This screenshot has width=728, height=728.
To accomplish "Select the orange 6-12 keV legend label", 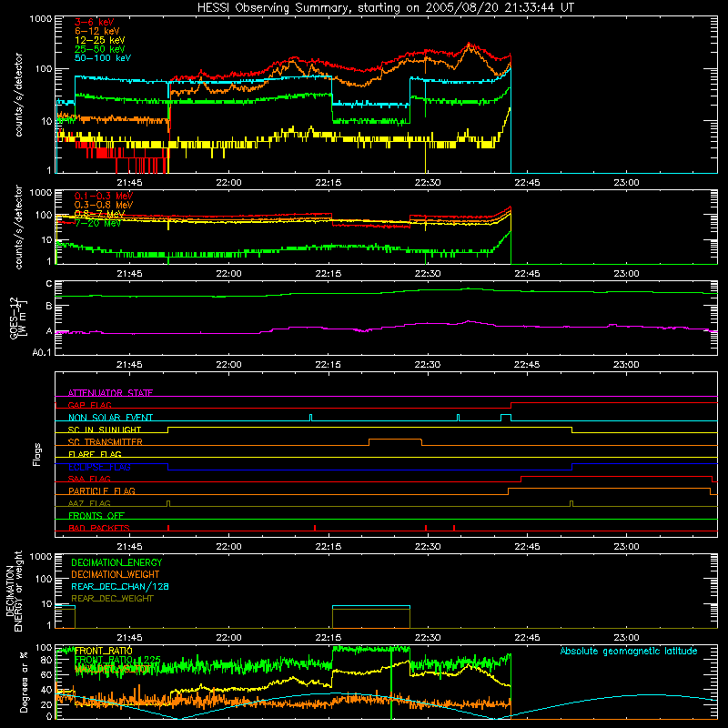I will pos(97,31).
